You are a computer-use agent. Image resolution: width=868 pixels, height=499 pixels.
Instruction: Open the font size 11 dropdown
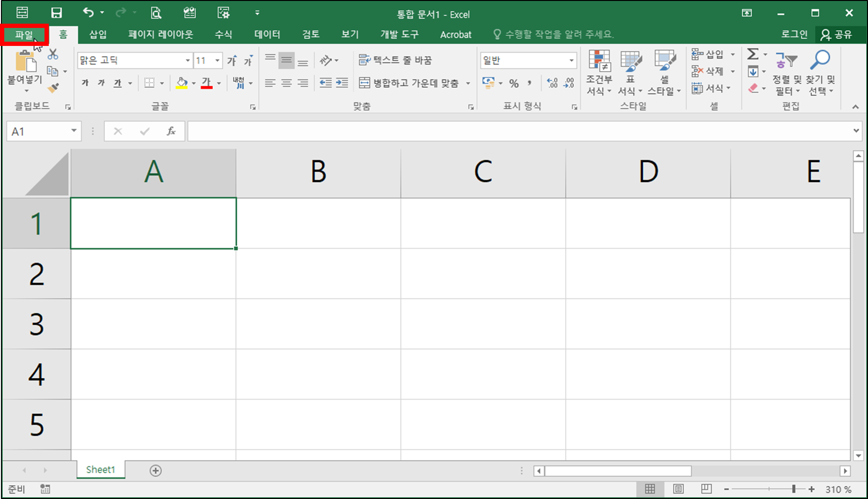click(x=217, y=60)
